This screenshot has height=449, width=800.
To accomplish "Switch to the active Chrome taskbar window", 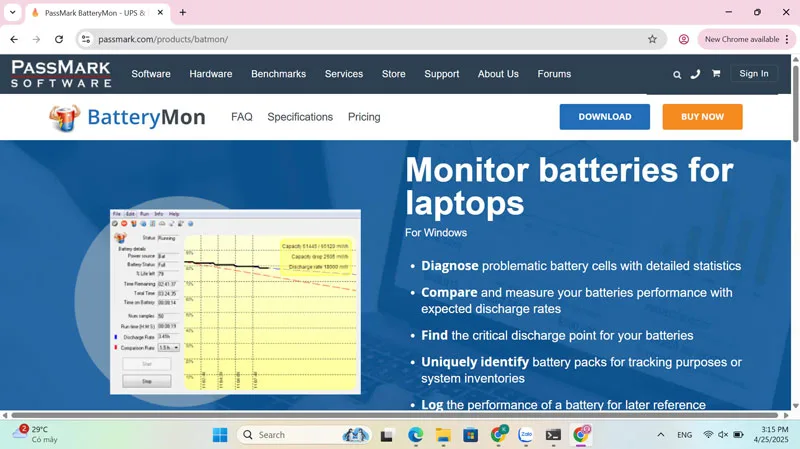I will (581, 435).
